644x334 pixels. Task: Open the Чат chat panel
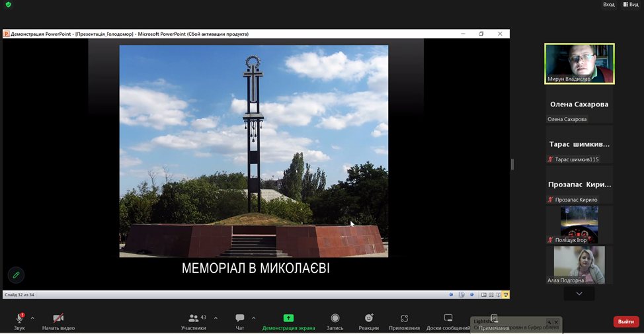click(240, 318)
